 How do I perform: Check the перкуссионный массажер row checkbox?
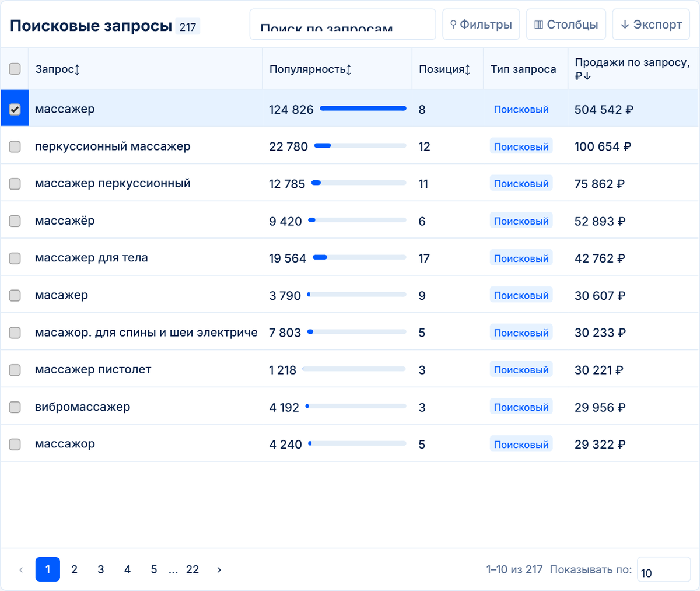pos(15,146)
